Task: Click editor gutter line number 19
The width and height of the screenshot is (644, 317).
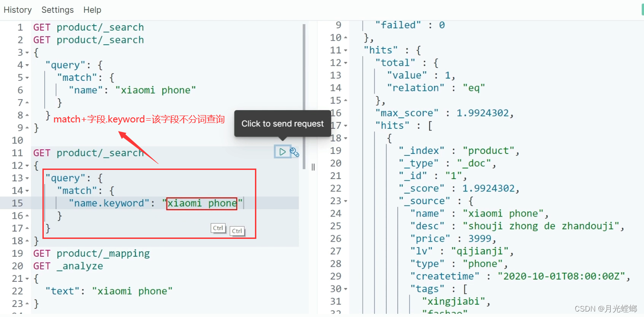Action: [17, 254]
